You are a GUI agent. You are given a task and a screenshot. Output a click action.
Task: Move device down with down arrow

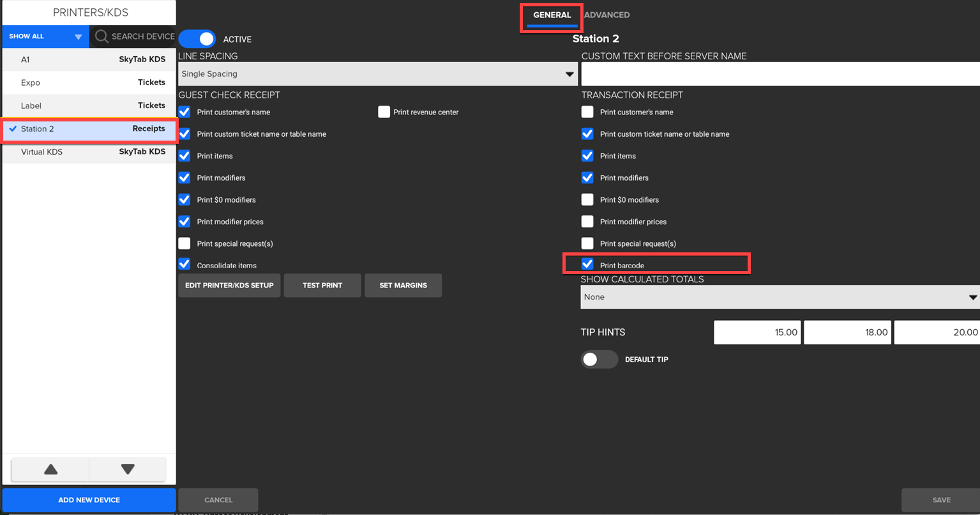coord(128,470)
